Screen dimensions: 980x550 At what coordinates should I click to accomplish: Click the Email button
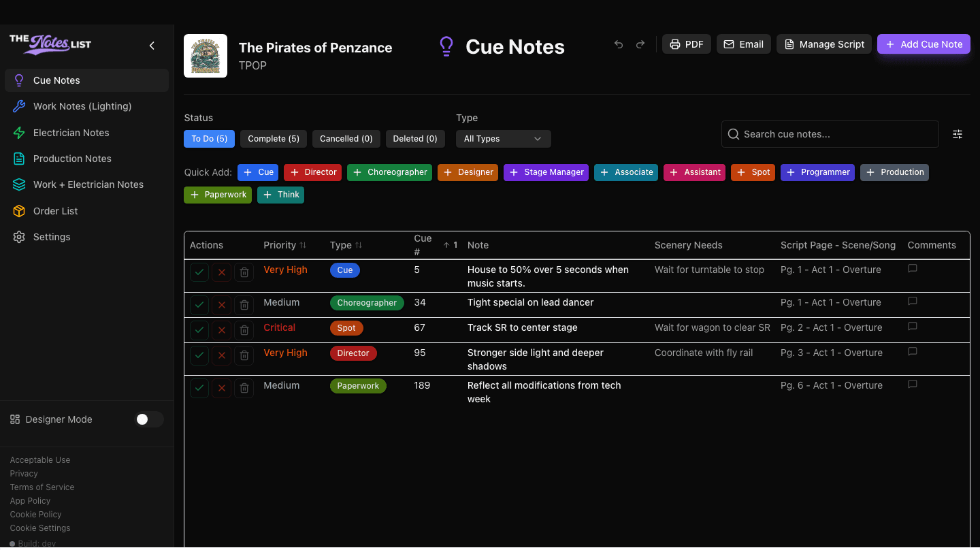743,44
